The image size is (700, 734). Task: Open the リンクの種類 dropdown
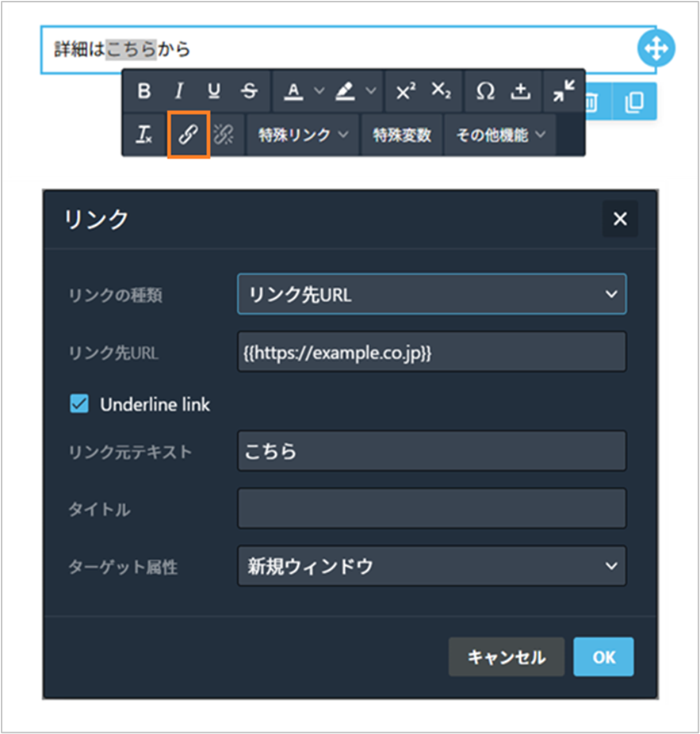pos(432,294)
